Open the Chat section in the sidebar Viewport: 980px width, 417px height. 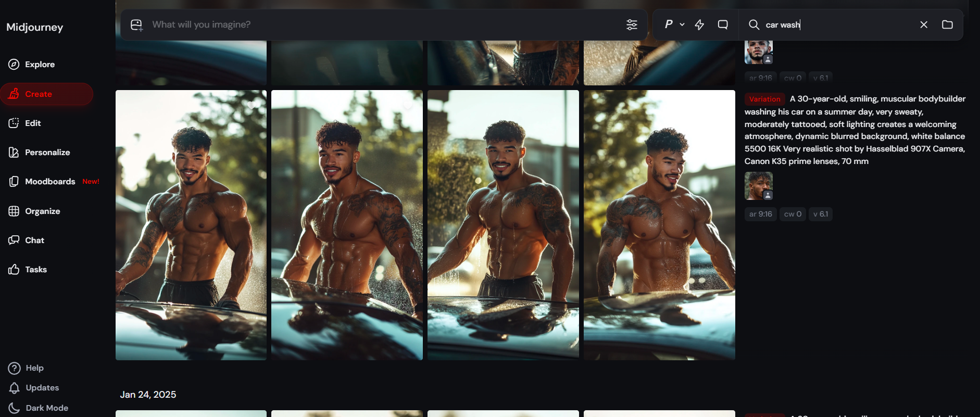click(27, 241)
